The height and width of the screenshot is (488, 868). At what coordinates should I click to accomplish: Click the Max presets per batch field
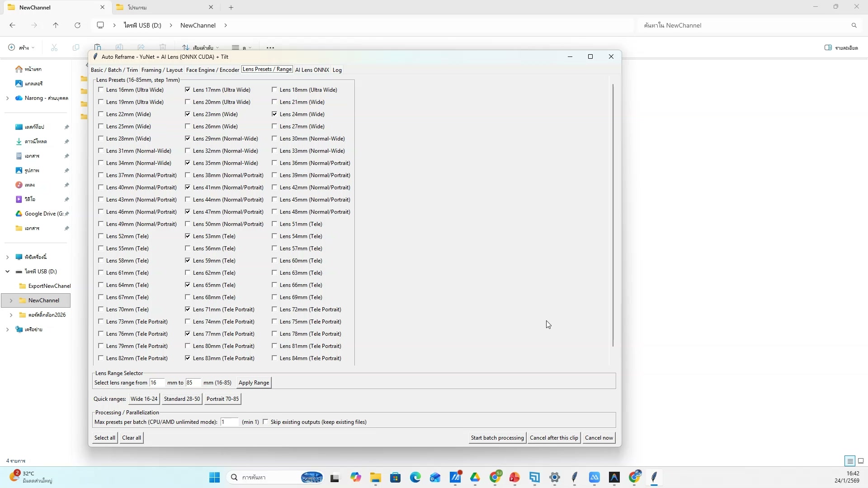coord(229,422)
